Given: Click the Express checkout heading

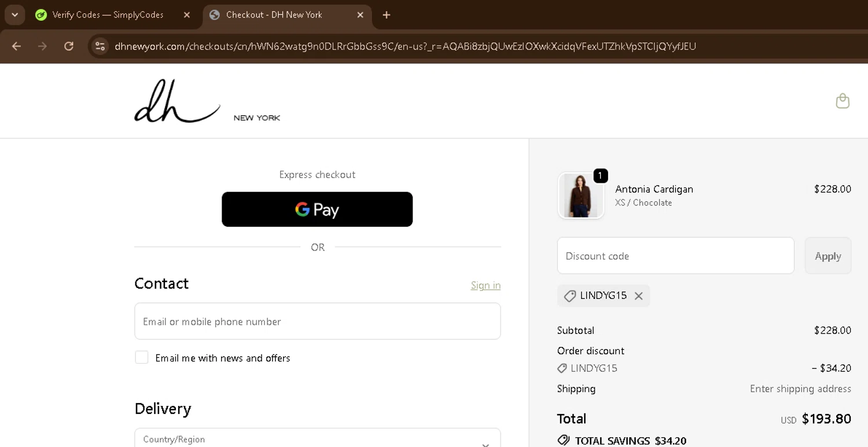Looking at the screenshot, I should click(317, 175).
